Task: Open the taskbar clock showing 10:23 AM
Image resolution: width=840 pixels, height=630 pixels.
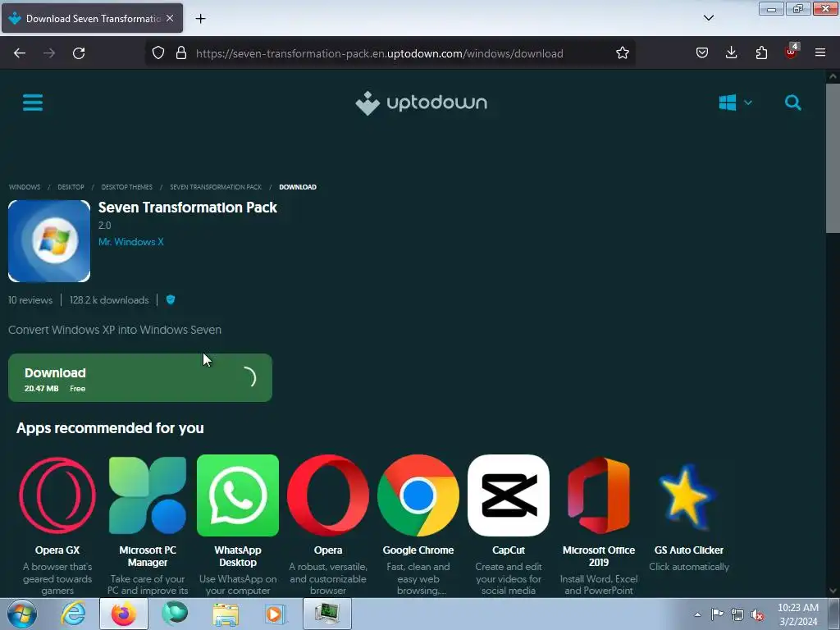Action: click(x=797, y=614)
